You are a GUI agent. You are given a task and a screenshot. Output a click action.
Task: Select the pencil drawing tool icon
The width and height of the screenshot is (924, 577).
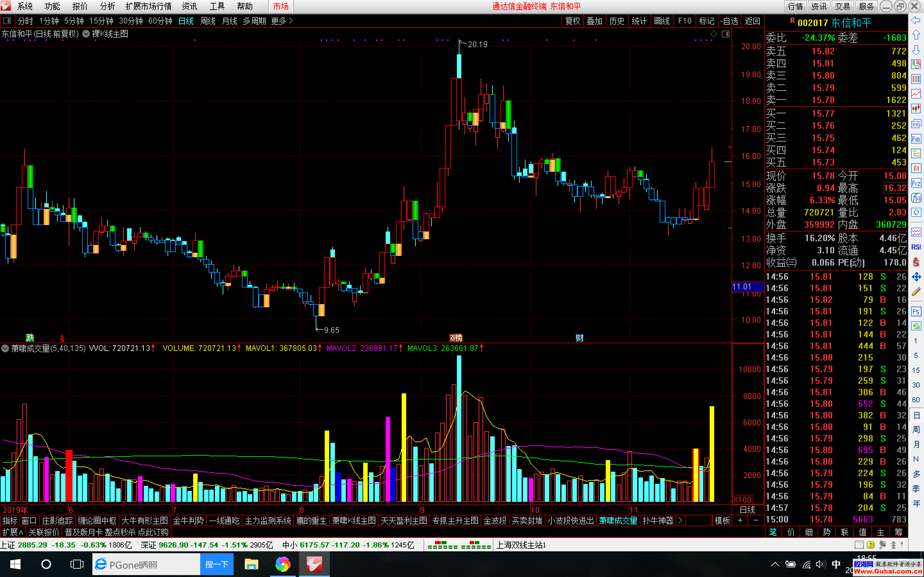tap(916, 292)
